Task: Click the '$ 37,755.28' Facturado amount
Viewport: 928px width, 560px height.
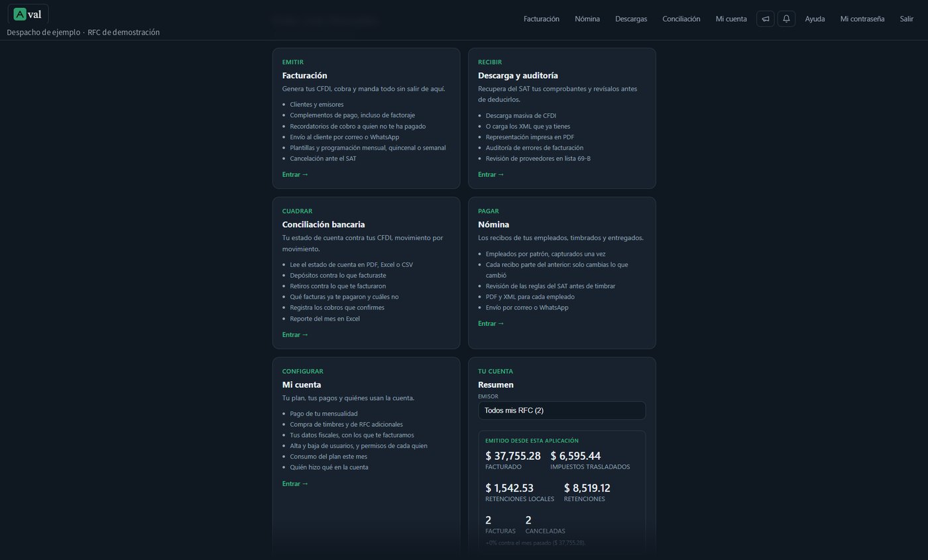Action: point(513,456)
